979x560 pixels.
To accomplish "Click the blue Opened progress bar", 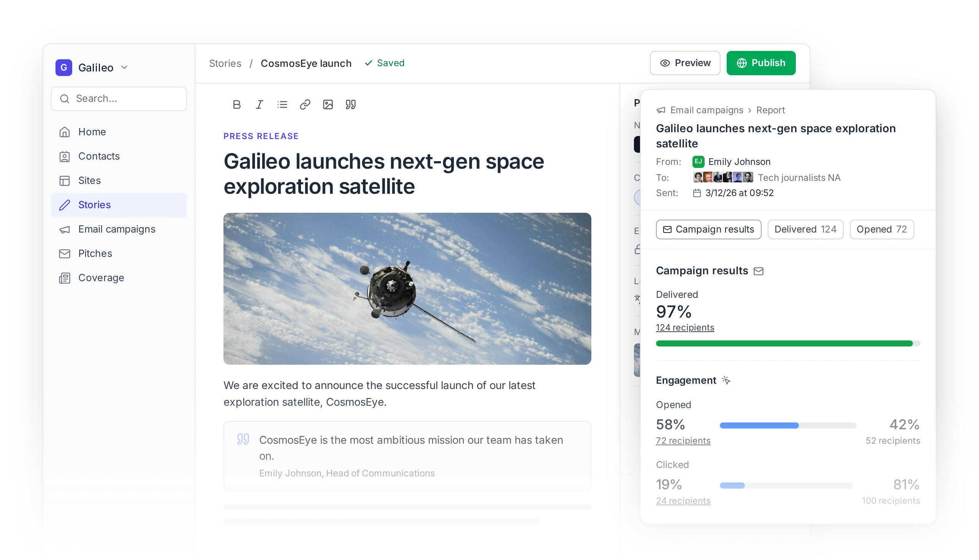I will pyautogui.click(x=788, y=426).
